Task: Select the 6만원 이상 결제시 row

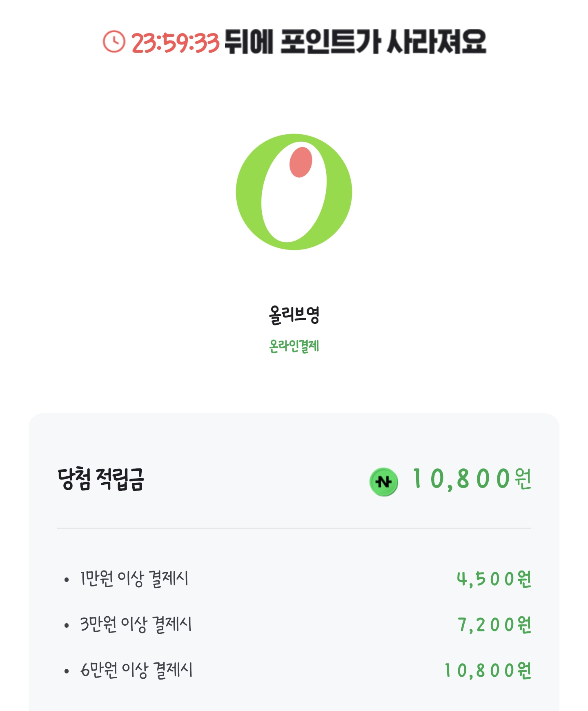Action: 294,670
